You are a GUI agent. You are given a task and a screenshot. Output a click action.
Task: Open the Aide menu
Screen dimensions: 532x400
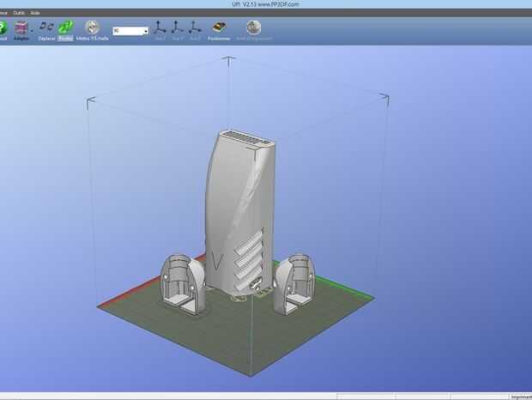[35, 13]
